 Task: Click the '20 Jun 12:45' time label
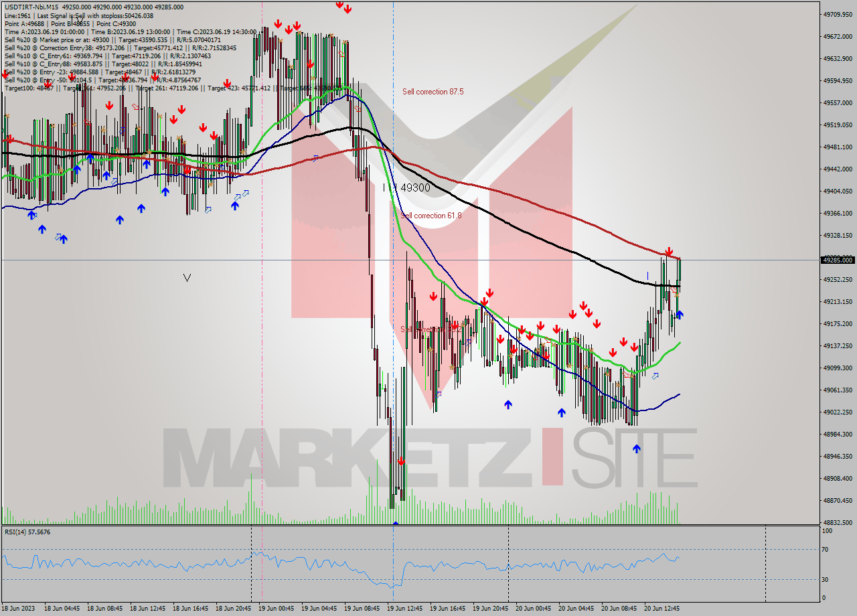coord(661,609)
